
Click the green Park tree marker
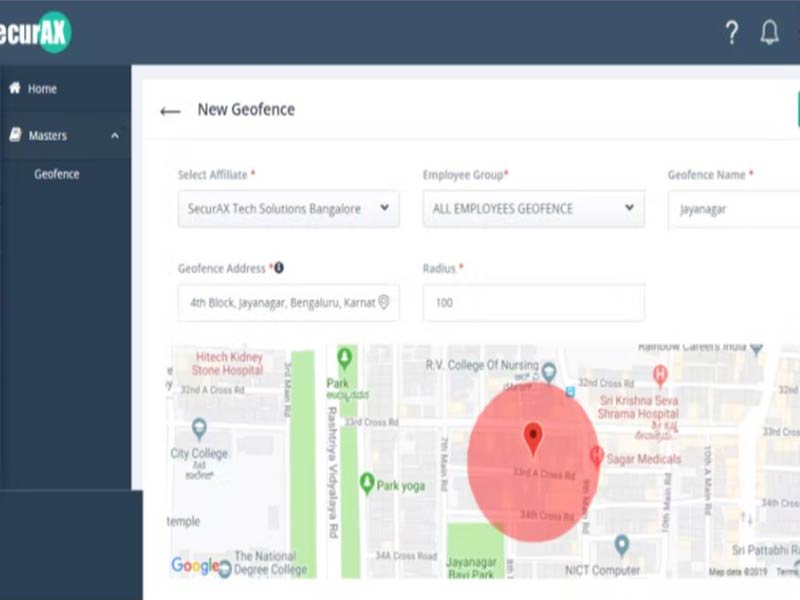click(x=344, y=358)
